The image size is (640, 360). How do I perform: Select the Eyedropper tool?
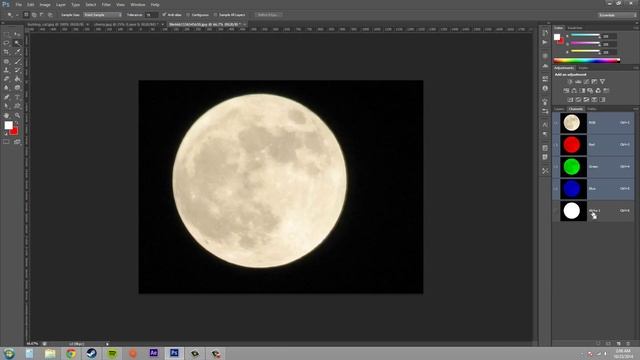tap(17, 52)
